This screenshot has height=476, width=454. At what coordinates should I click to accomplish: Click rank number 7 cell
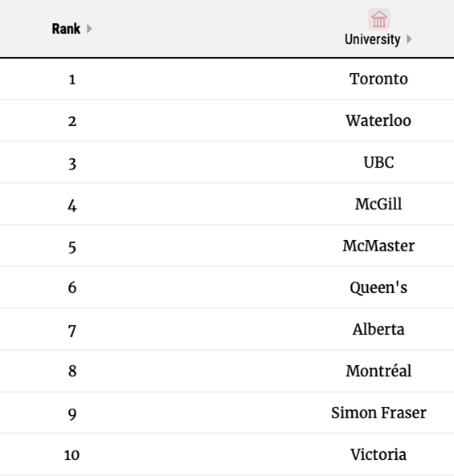[x=72, y=331]
